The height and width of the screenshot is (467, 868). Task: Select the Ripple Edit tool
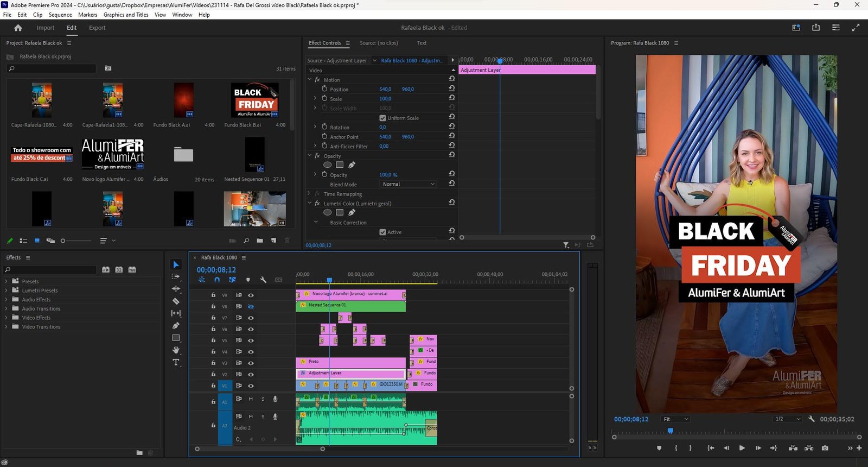pos(176,289)
